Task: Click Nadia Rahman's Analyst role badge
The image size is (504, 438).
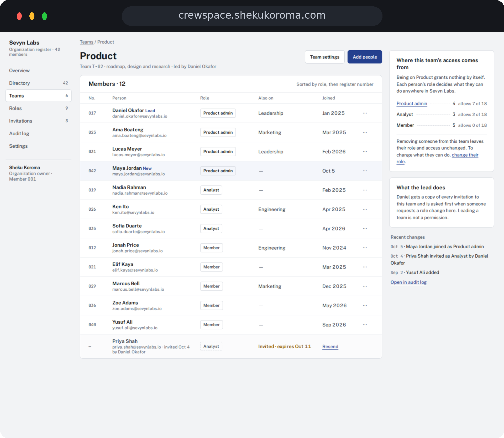Action: (211, 190)
